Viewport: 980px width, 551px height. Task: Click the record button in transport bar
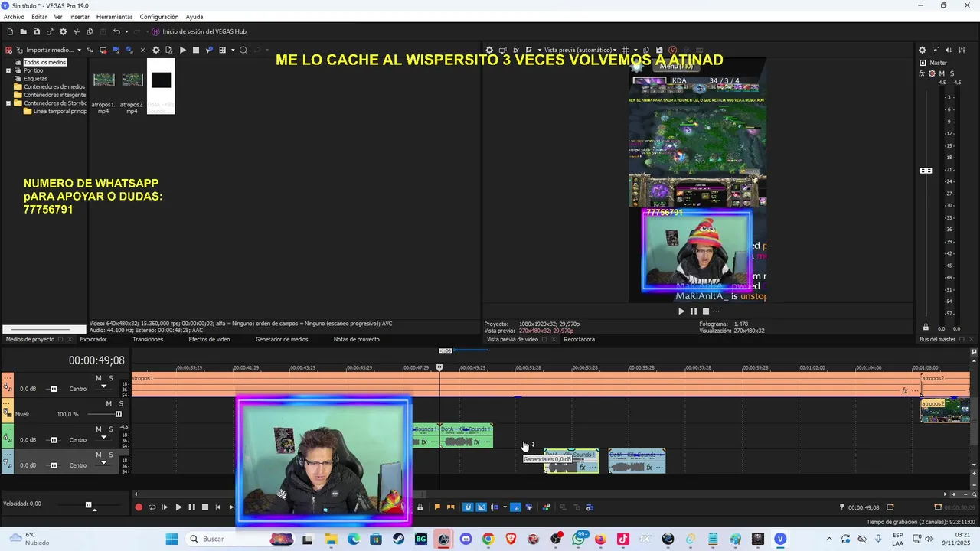(139, 507)
